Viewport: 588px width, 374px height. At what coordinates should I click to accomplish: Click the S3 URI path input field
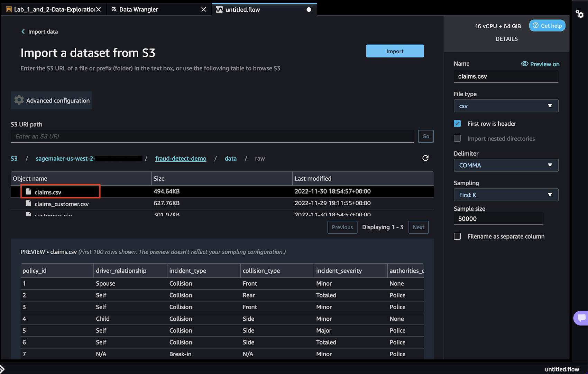(212, 136)
